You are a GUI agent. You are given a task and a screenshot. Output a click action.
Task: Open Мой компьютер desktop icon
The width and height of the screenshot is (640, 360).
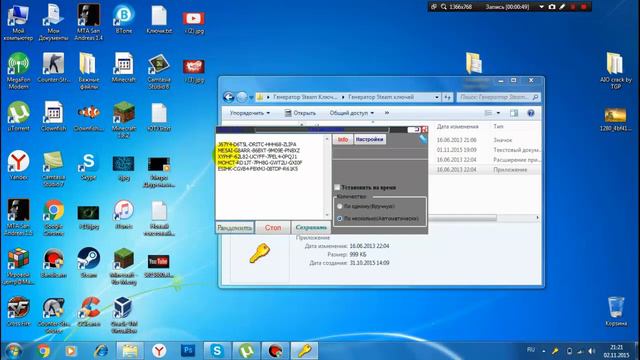tap(18, 23)
